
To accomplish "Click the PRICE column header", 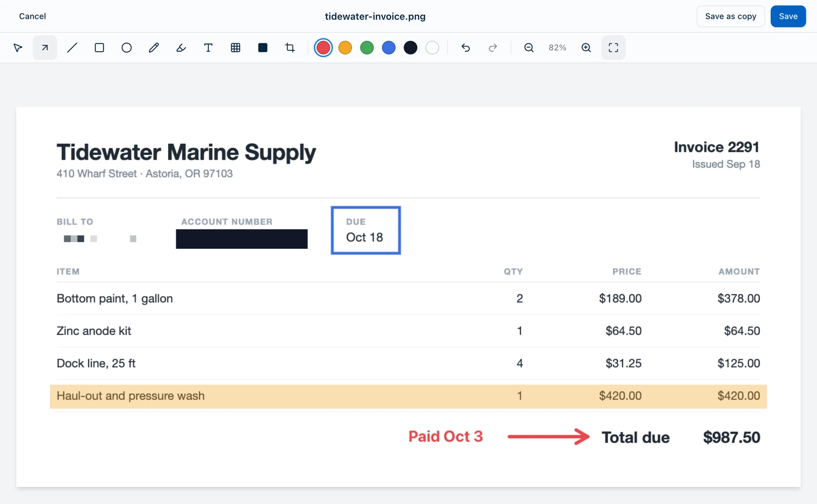I will 627,271.
